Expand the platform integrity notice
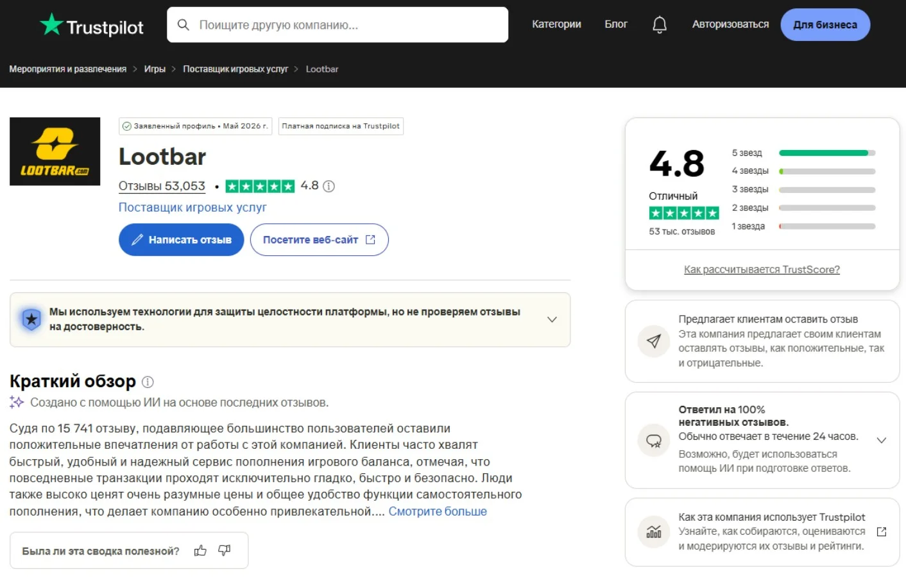This screenshot has height=588, width=906. click(552, 319)
